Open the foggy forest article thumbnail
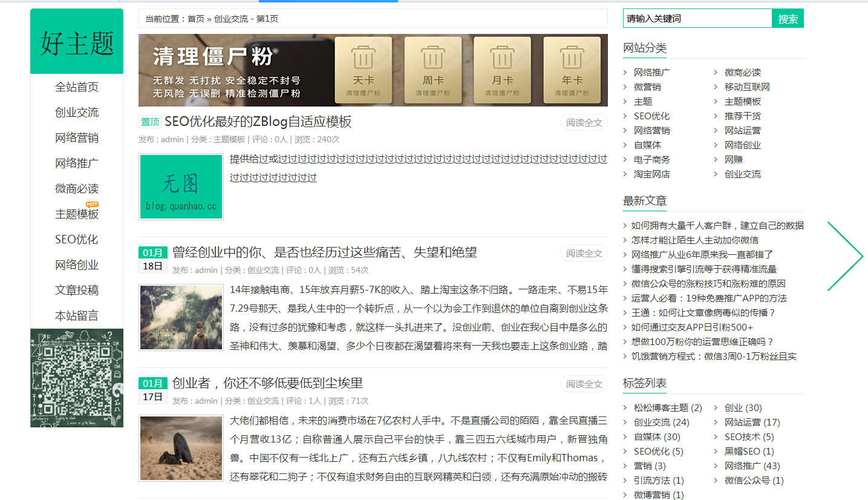This screenshot has width=868, height=500. [181, 317]
